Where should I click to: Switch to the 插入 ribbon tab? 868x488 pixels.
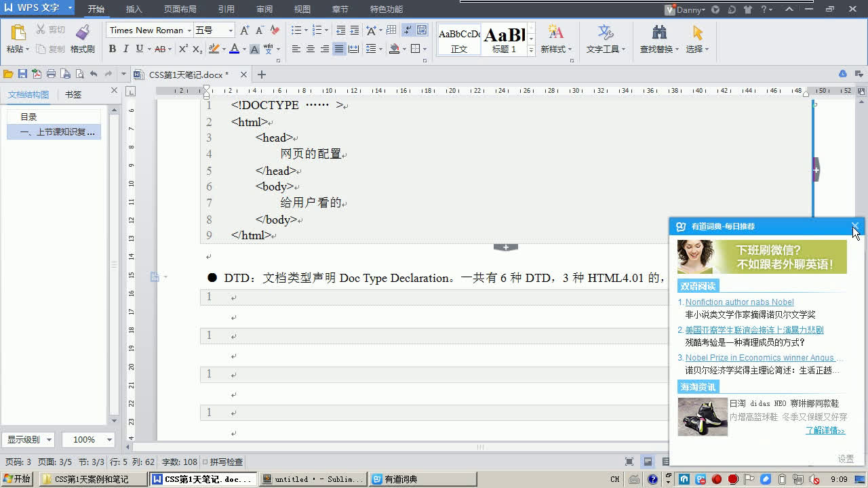coord(134,9)
